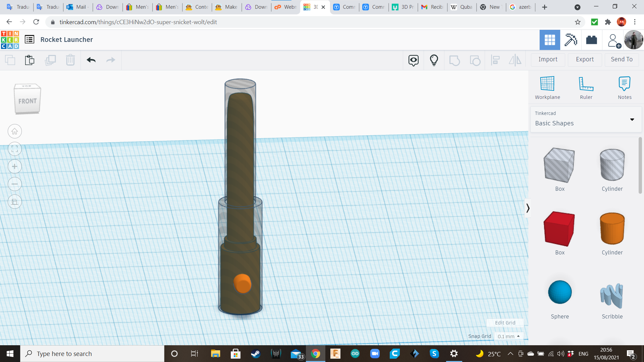Open the Snap Grid 0.1 mm dropdown
Image resolution: width=644 pixels, height=362 pixels.
pyautogui.click(x=508, y=336)
